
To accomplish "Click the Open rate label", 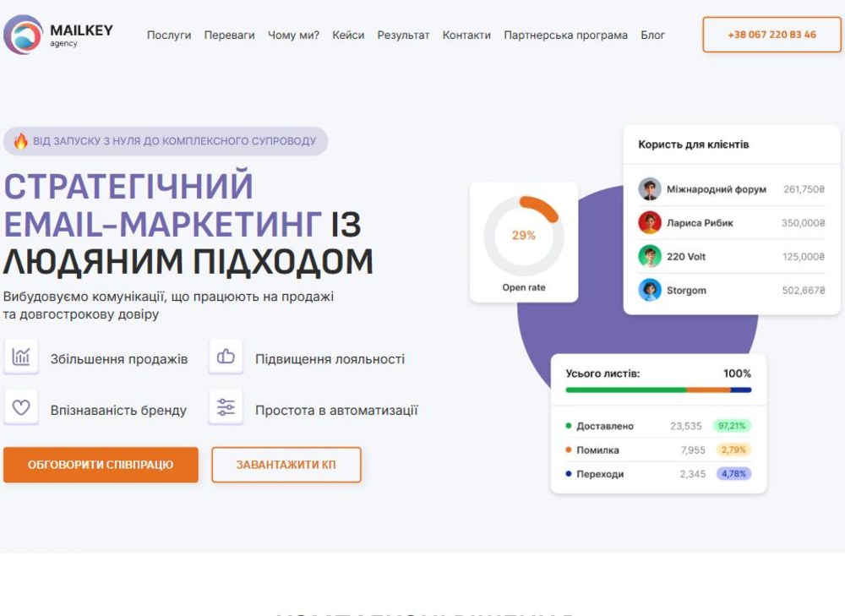I will click(x=524, y=287).
